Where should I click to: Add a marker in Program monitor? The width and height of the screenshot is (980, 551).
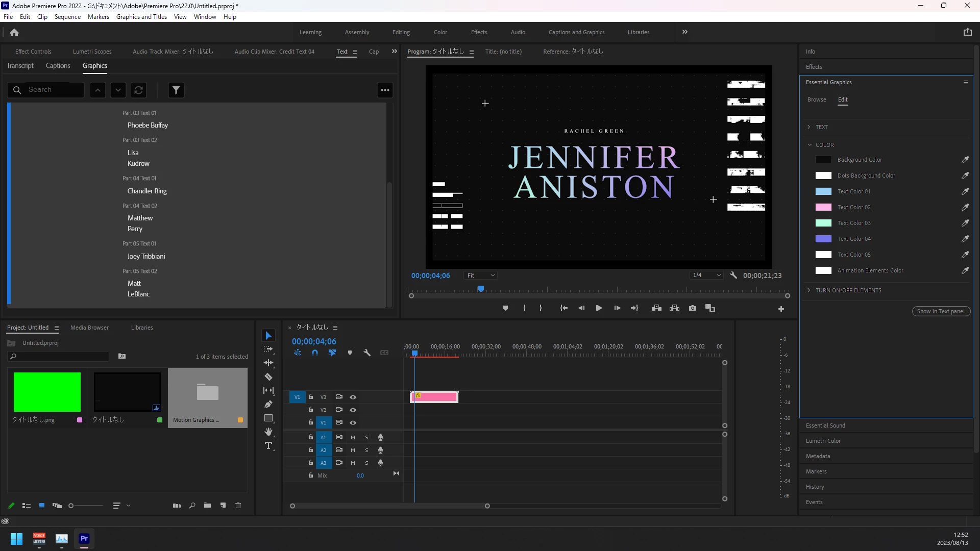click(x=505, y=308)
